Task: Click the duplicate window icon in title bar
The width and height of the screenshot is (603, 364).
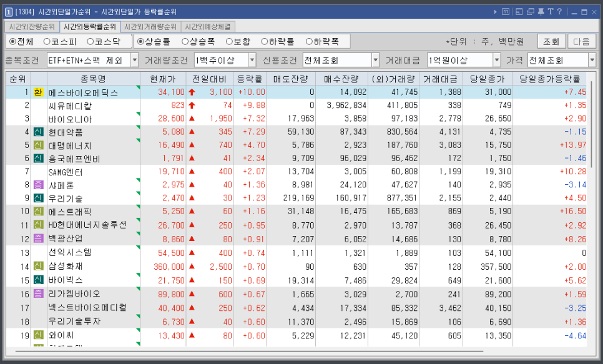Action: [x=531, y=11]
